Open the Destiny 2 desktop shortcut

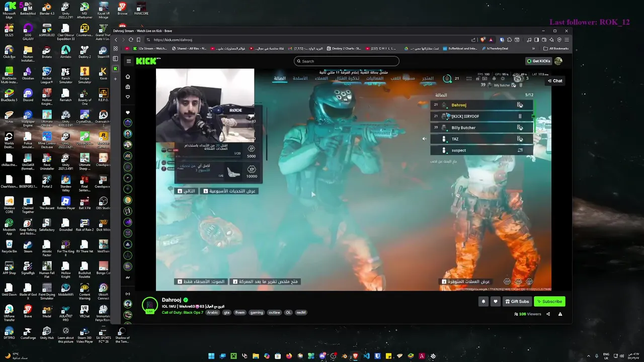pyautogui.click(x=85, y=52)
